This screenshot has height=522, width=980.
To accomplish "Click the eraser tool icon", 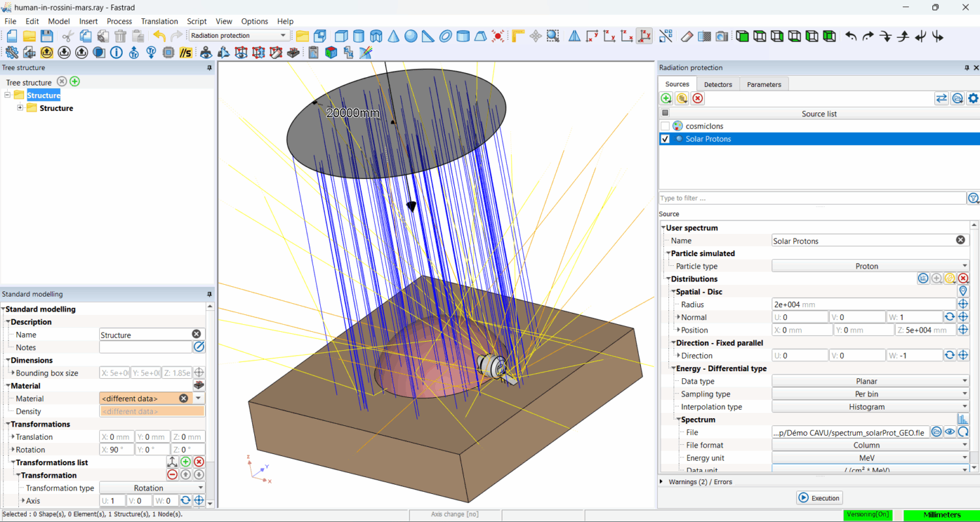I will click(x=686, y=36).
